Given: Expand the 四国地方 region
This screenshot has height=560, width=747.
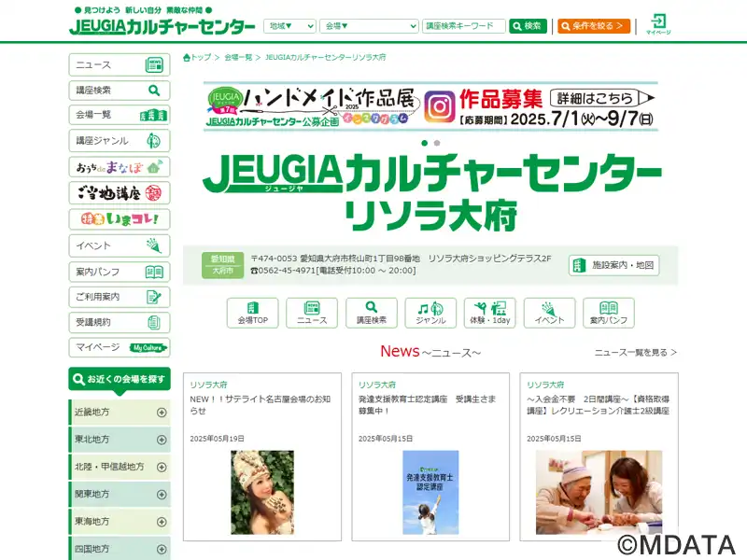Looking at the screenshot, I should pos(120,549).
